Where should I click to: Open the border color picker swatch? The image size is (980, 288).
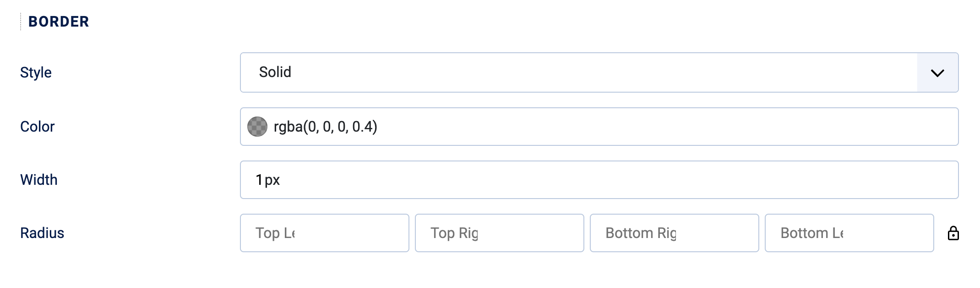(x=257, y=127)
